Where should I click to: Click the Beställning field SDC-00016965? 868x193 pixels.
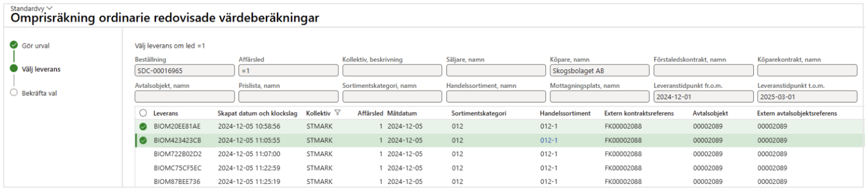tap(184, 70)
